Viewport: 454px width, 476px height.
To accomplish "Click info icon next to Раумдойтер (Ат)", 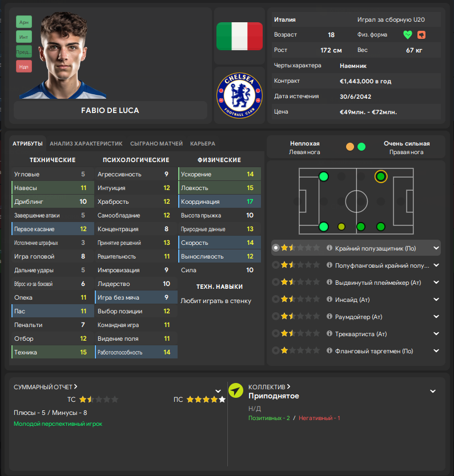I will coord(330,316).
